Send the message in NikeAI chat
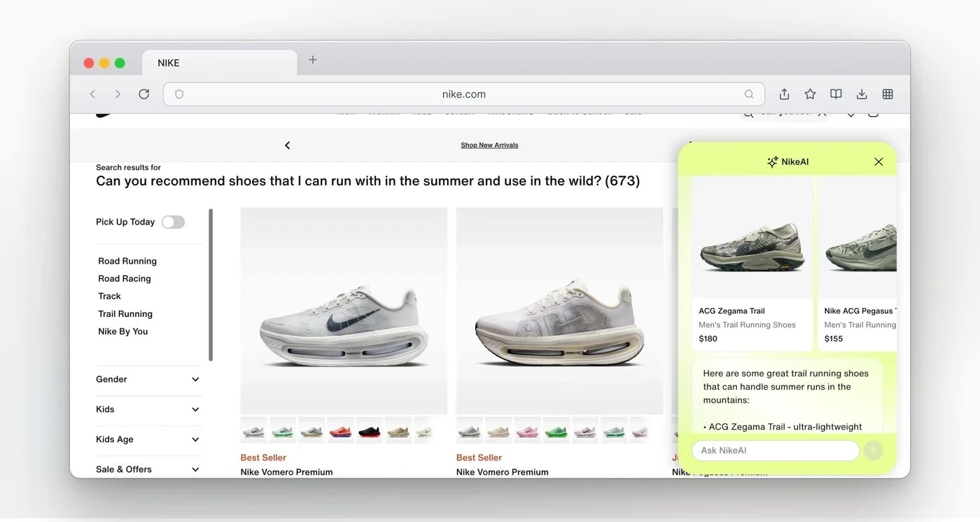 [873, 451]
